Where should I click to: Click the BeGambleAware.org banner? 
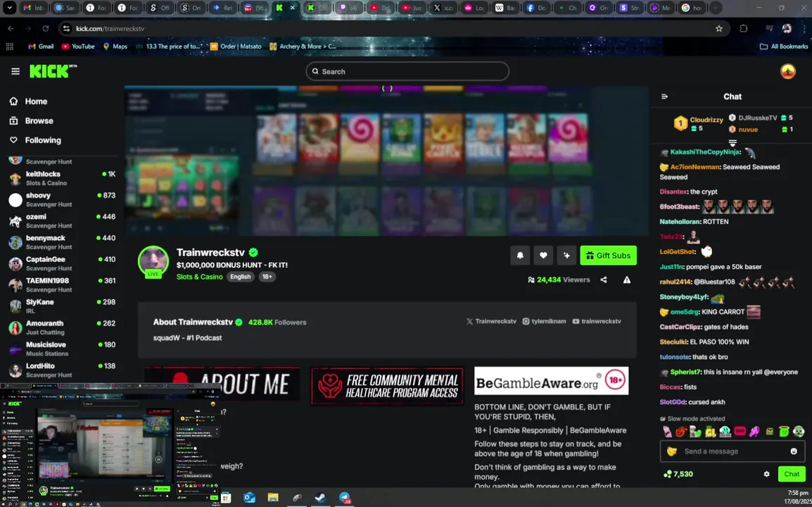pyautogui.click(x=552, y=381)
